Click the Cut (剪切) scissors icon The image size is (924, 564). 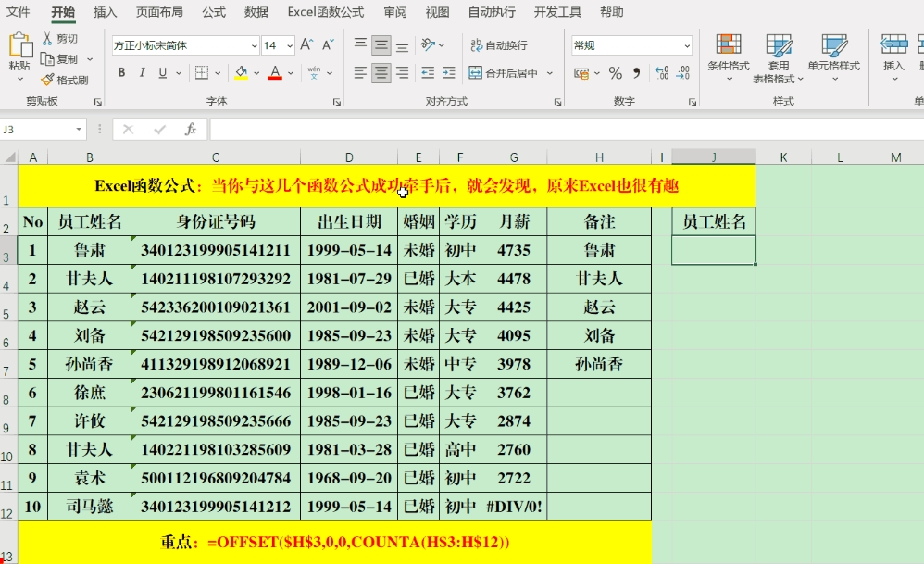point(48,39)
